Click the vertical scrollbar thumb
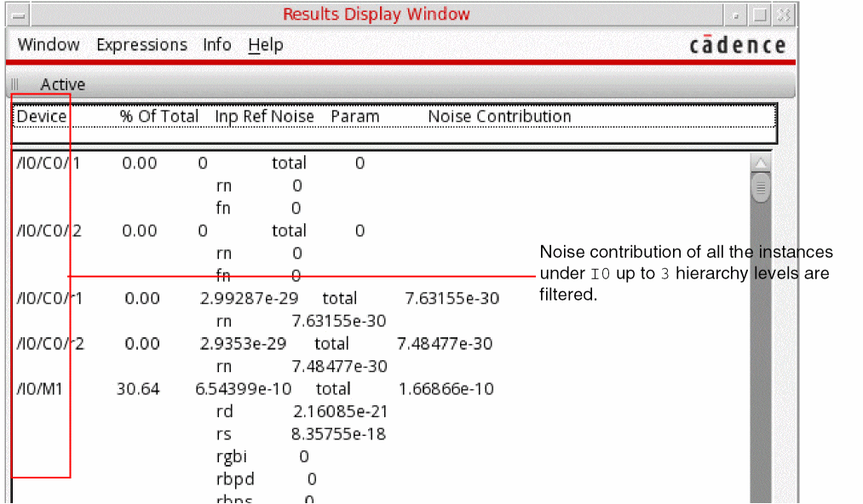 [x=760, y=187]
